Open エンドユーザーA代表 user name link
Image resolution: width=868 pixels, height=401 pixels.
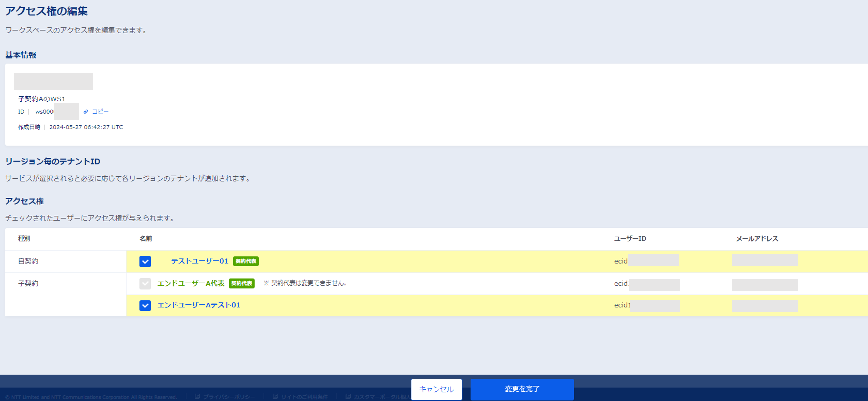pos(191,283)
